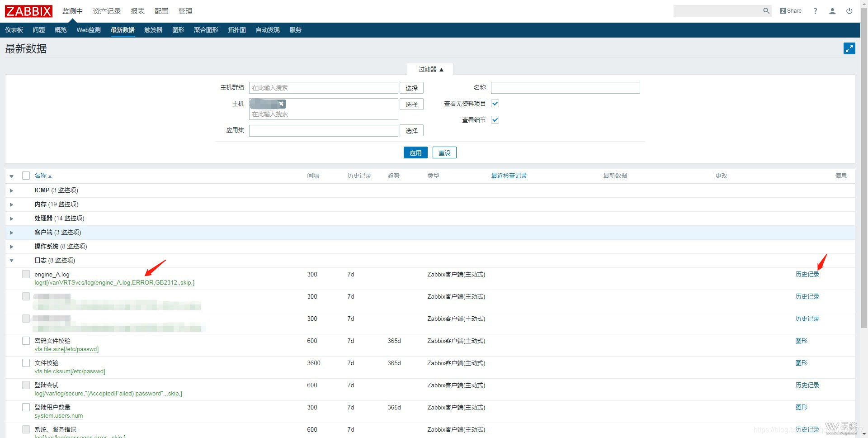Screen dimensions: 868x438
Task: Go to the 自动发现 submenu
Action: [x=268, y=30]
